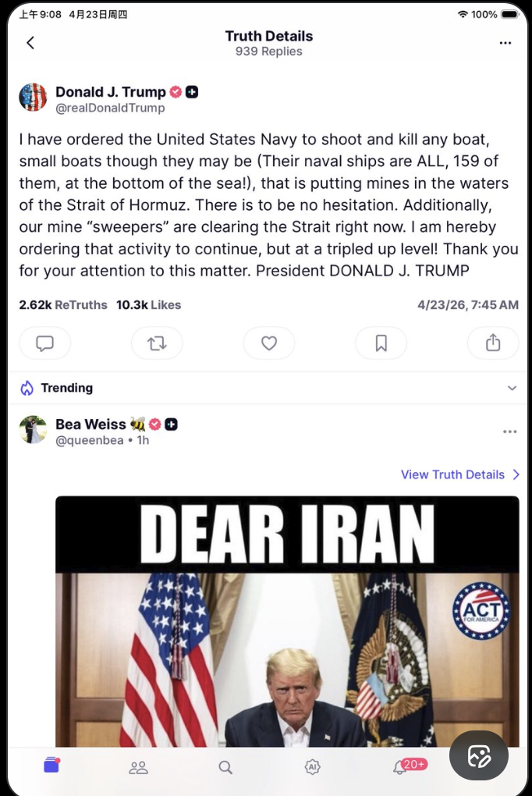
Task: Open the Bea Weiss post options menu
Action: tap(509, 432)
